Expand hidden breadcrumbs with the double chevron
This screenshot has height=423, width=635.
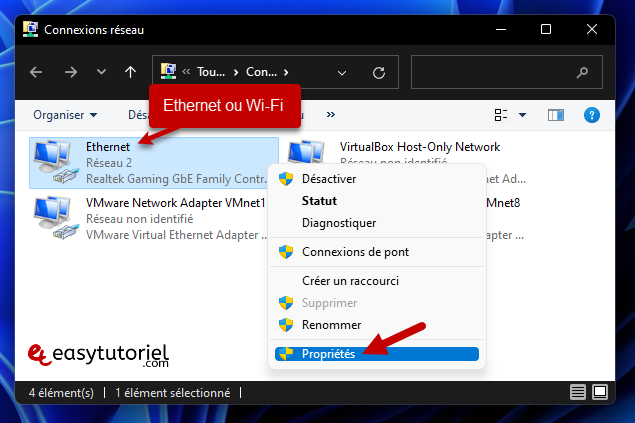(186, 72)
